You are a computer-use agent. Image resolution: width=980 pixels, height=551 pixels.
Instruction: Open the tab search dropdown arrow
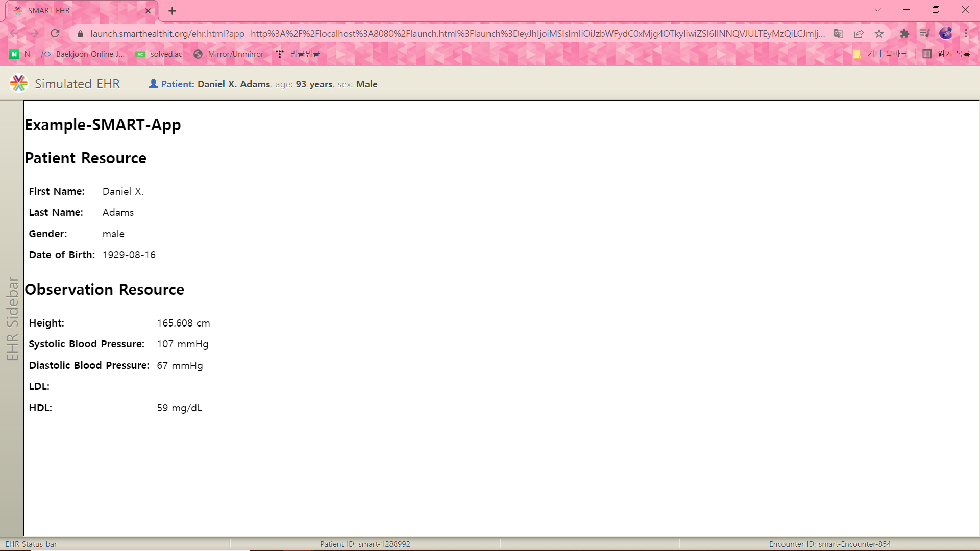pos(877,10)
